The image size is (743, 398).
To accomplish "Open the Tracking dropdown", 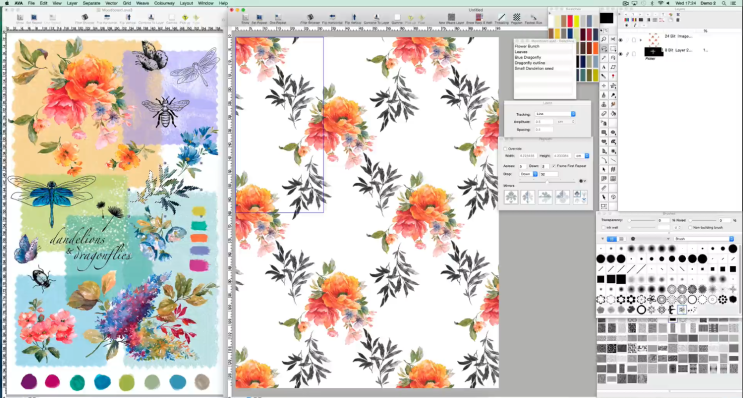I will [x=555, y=114].
